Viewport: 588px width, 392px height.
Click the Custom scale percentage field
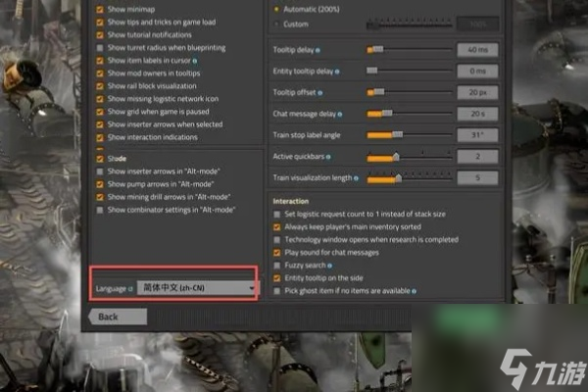(x=477, y=24)
